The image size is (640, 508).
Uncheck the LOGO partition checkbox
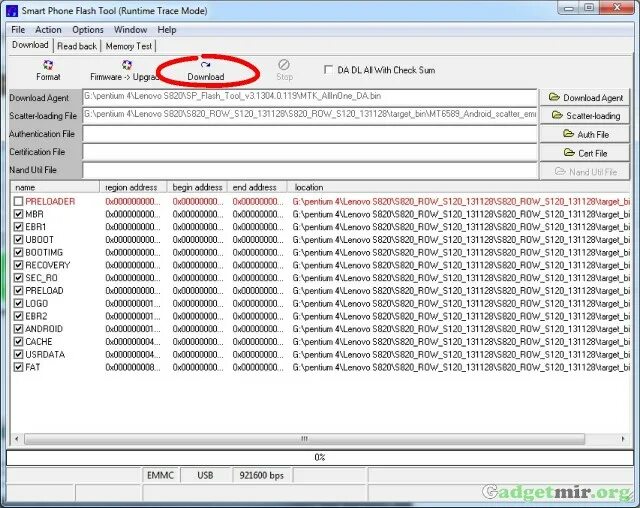(x=18, y=303)
